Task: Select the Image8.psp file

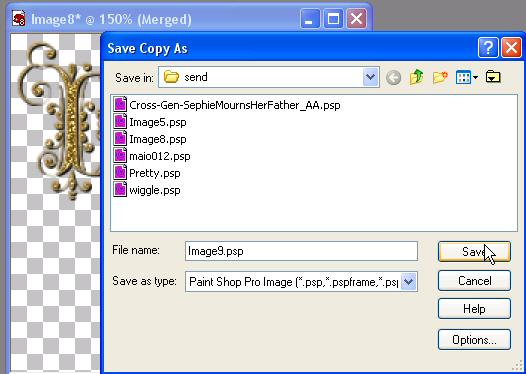Action: pyautogui.click(x=150, y=139)
